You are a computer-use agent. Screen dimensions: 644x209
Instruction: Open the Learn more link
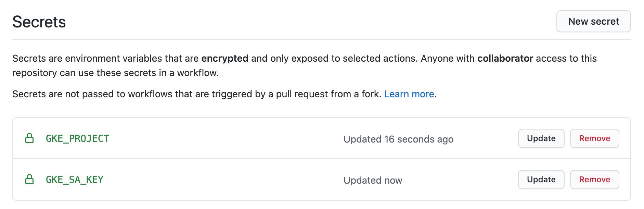(410, 94)
